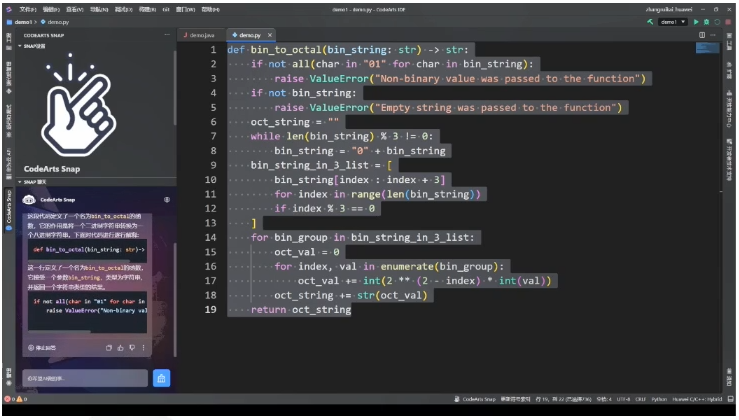Screen dimensions: 739x420
Task: Open the CodeArts Snap vertical sidebar tab
Action: 8,210
